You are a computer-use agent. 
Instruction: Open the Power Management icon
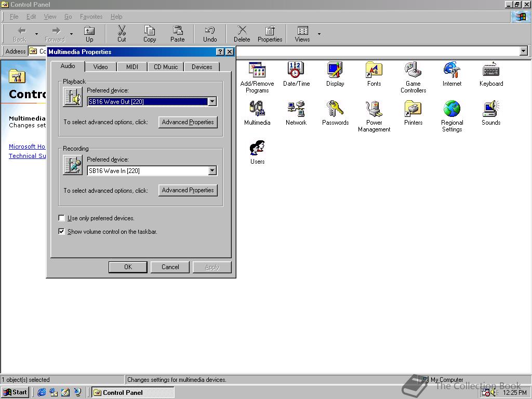(374, 116)
